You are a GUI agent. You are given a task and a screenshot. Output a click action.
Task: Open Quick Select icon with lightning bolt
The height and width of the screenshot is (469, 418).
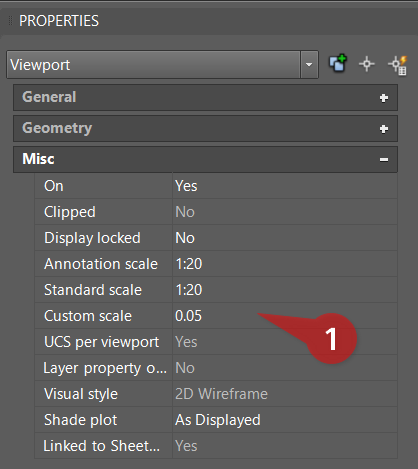(x=398, y=65)
